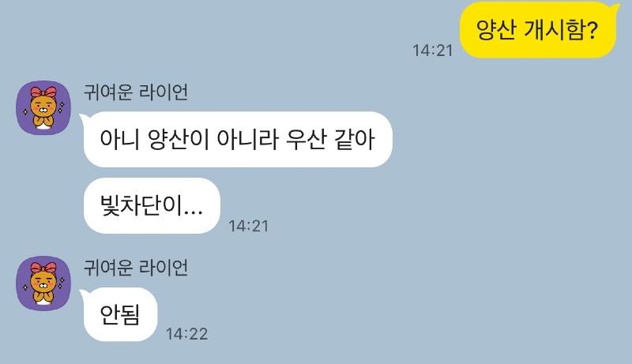Click the 14:22 timestamp next to 안됨
Image resolution: width=632 pixels, height=364 pixels.
click(x=186, y=334)
